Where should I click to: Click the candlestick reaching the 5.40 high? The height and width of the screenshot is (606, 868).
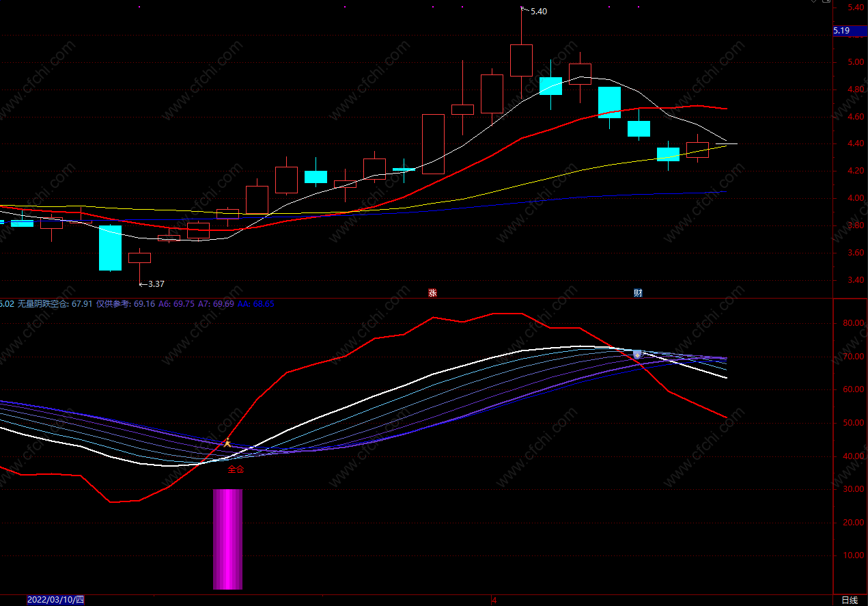[x=521, y=60]
